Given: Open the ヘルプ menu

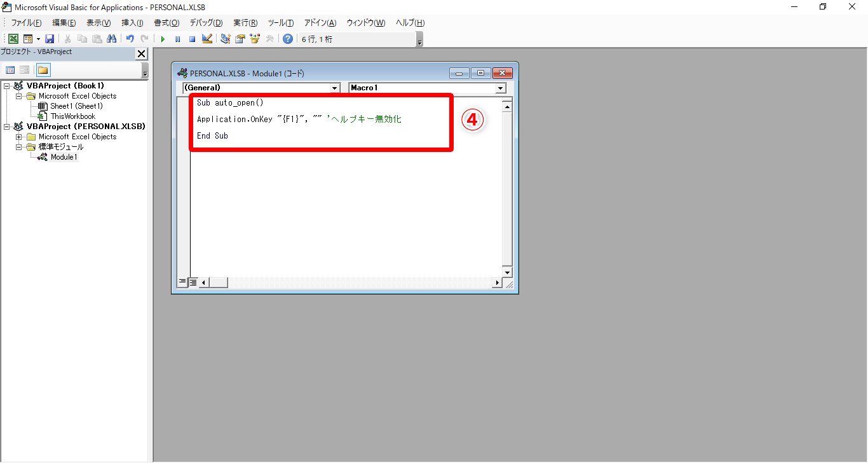Looking at the screenshot, I should pyautogui.click(x=410, y=23).
